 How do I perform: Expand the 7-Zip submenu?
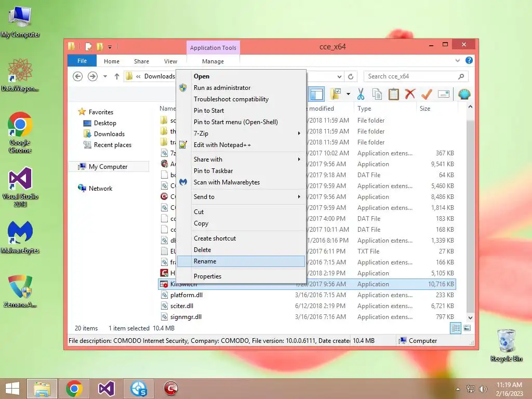point(241,134)
